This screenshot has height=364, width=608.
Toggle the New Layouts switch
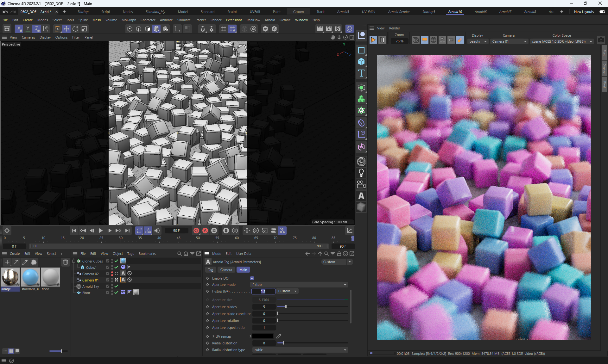pyautogui.click(x=602, y=12)
